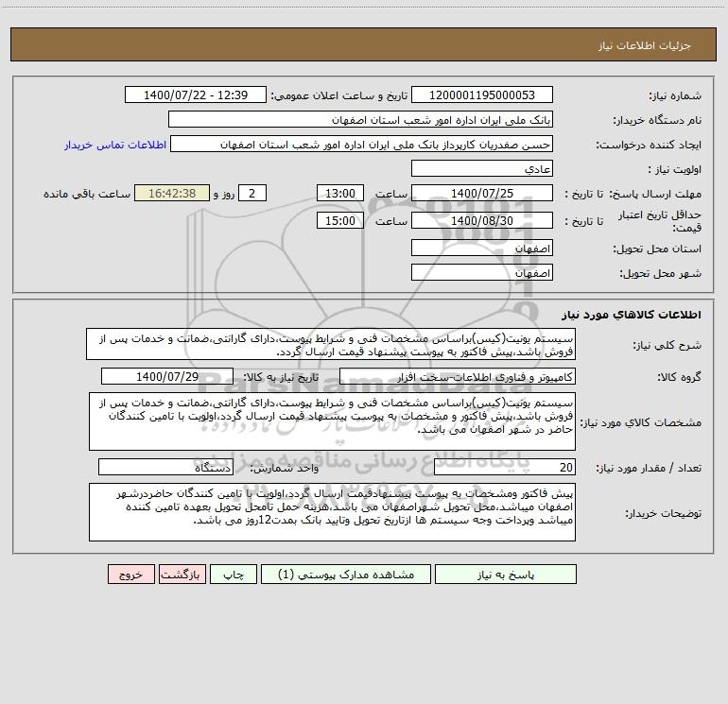
Task: Click the مشخصات کالای مورد نیاز text area
Action: coord(332,421)
